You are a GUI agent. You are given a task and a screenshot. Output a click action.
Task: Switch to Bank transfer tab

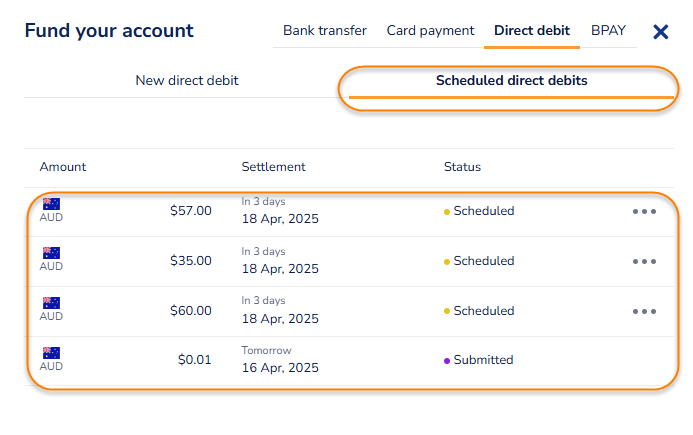click(324, 31)
